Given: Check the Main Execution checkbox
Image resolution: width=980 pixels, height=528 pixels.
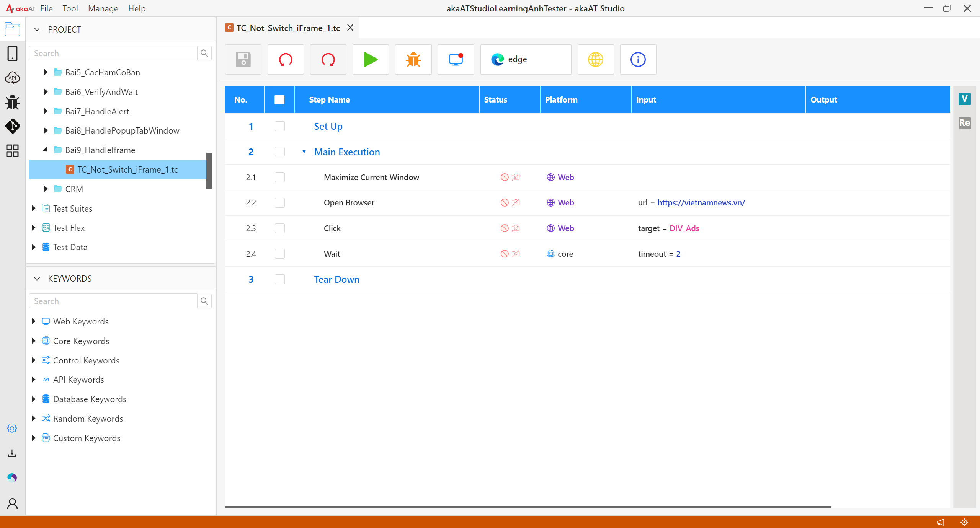Looking at the screenshot, I should click(x=280, y=152).
